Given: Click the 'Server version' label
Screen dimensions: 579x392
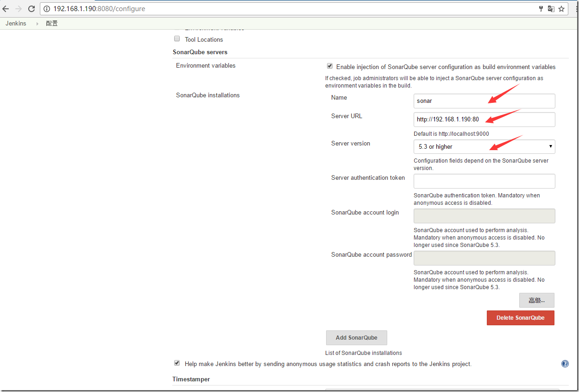Looking at the screenshot, I should point(351,143).
